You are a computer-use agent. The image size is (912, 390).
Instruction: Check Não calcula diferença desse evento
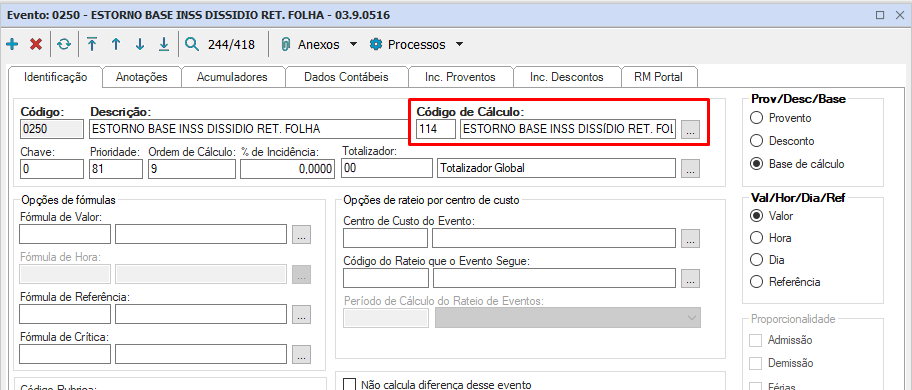tap(350, 384)
